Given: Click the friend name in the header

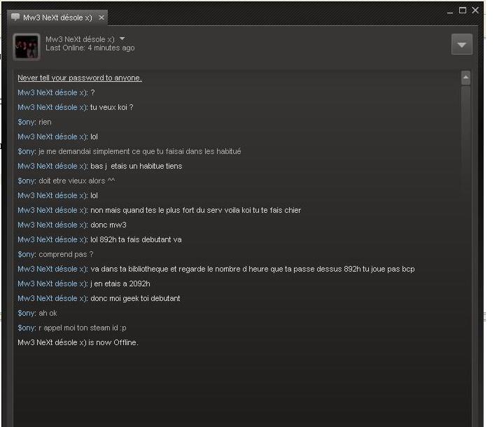Looking at the screenshot, I should tap(80, 39).
